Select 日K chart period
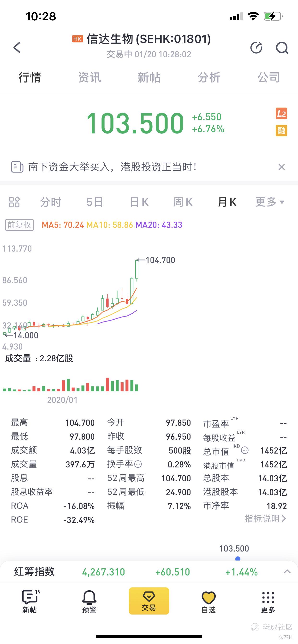The width and height of the screenshot is (298, 644). [139, 202]
